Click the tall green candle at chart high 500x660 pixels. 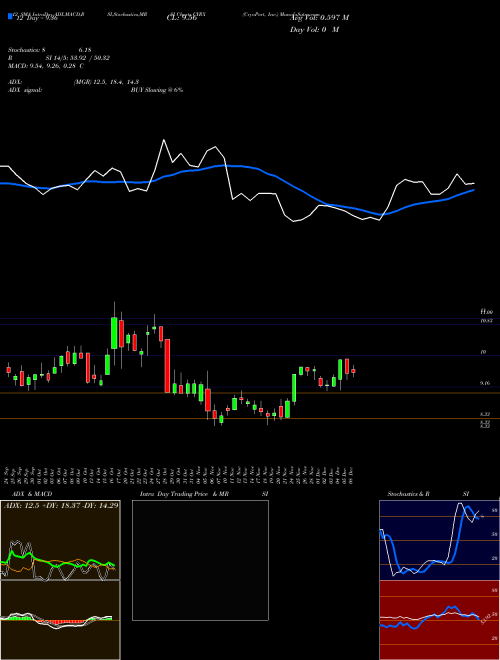point(114,333)
